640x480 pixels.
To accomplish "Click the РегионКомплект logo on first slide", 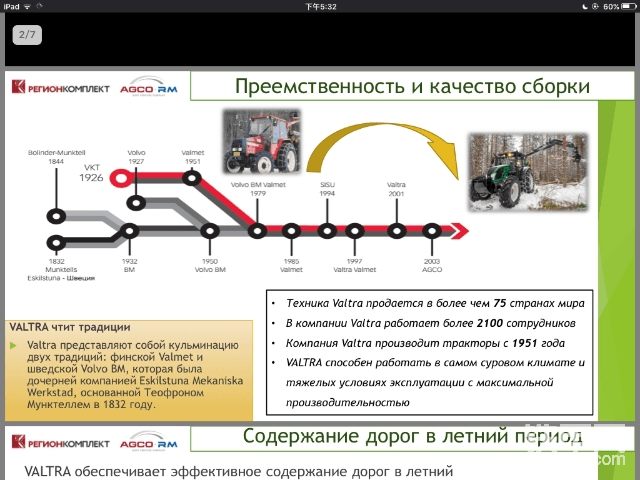I will 60,87.
